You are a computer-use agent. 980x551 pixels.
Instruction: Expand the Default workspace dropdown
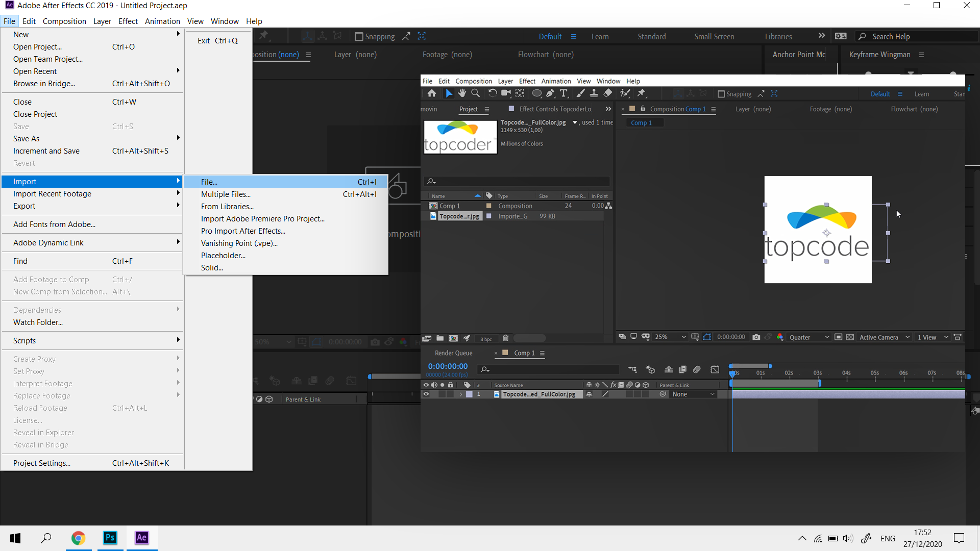(x=574, y=36)
